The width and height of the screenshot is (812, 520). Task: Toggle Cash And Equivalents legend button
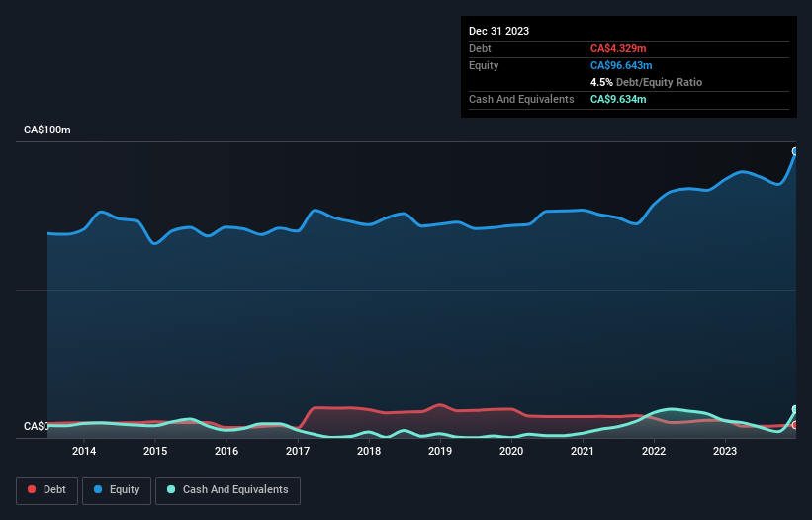[x=227, y=490]
